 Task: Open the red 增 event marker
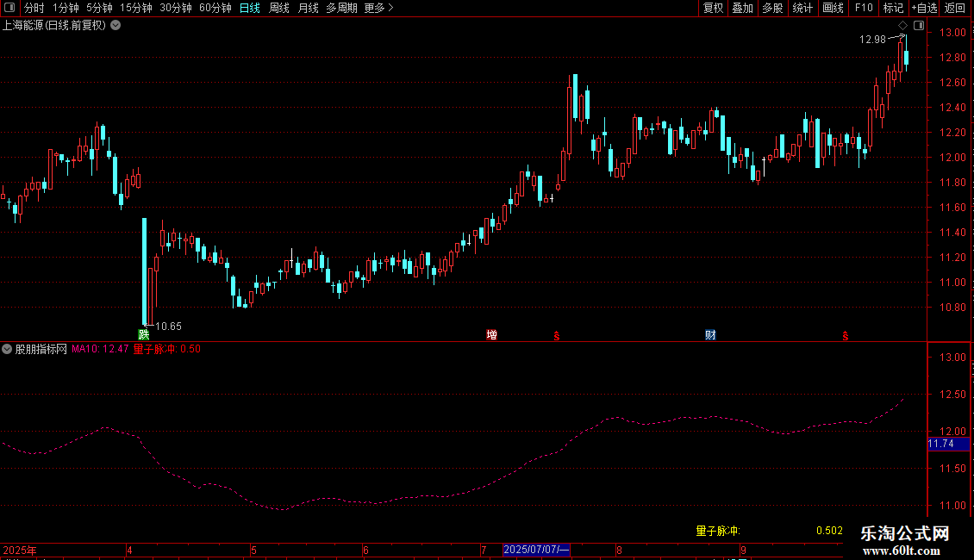491,334
